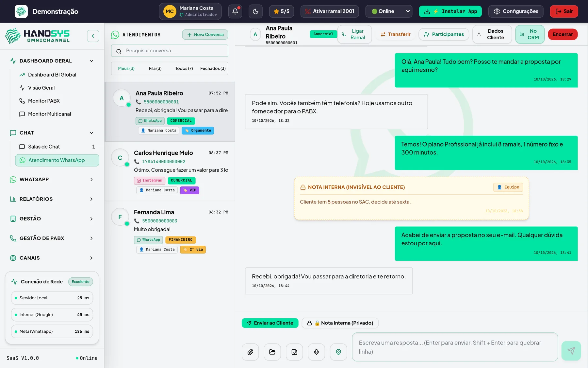Click Transferir button
The image size is (588, 368).
click(x=395, y=34)
